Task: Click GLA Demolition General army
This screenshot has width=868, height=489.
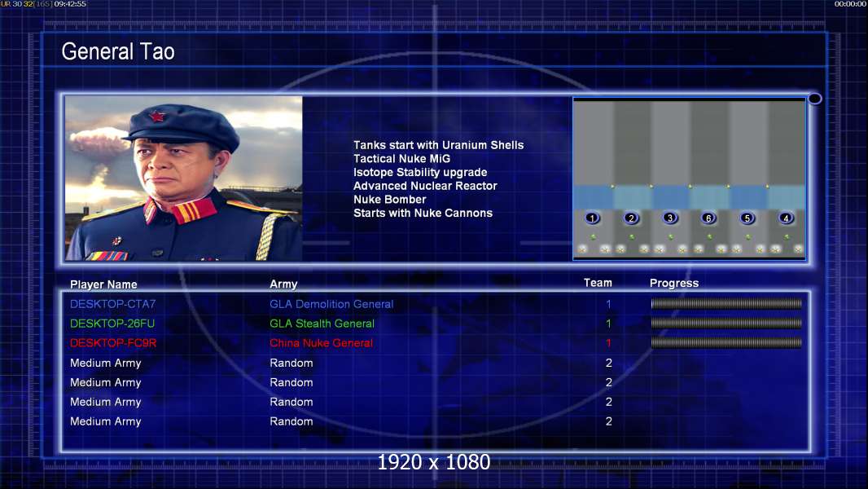Action: 331,304
